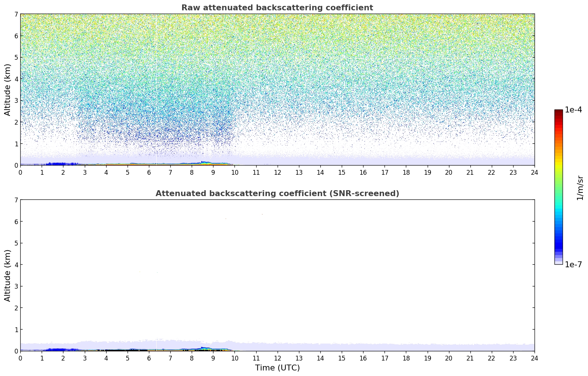The image size is (588, 376).
Task: Click the 7 km altitude tick on top plot
Action: pos(16,14)
